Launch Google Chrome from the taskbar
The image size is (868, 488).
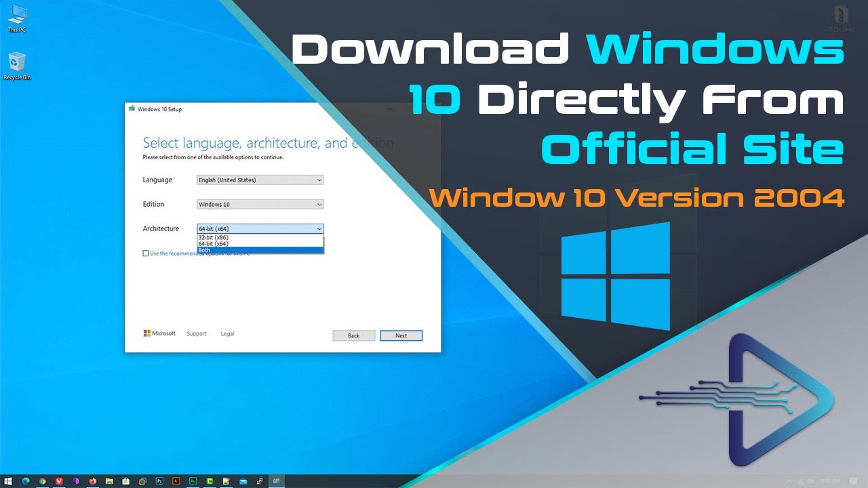43,481
